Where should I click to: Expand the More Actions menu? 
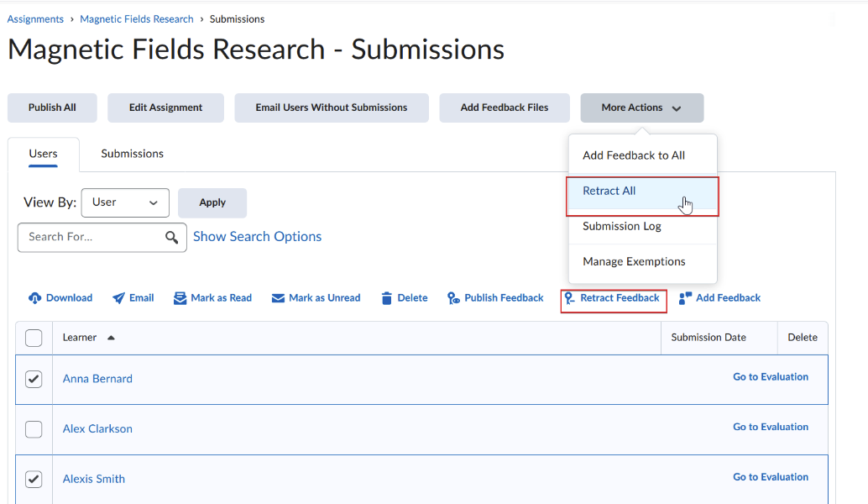click(x=641, y=108)
